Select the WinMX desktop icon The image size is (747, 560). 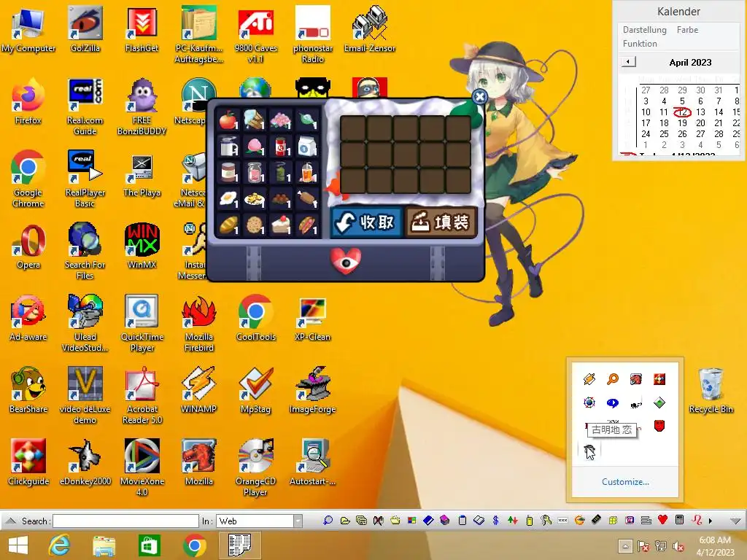tap(142, 246)
